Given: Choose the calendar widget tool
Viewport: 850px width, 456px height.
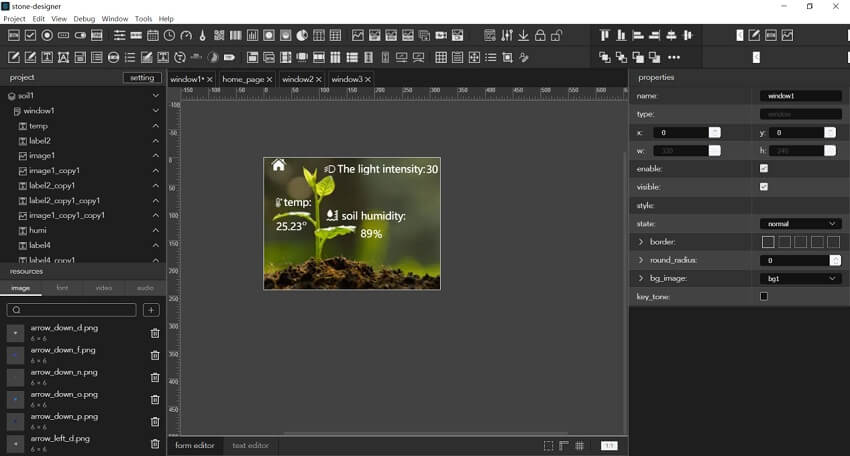Looking at the screenshot, I should (153, 35).
